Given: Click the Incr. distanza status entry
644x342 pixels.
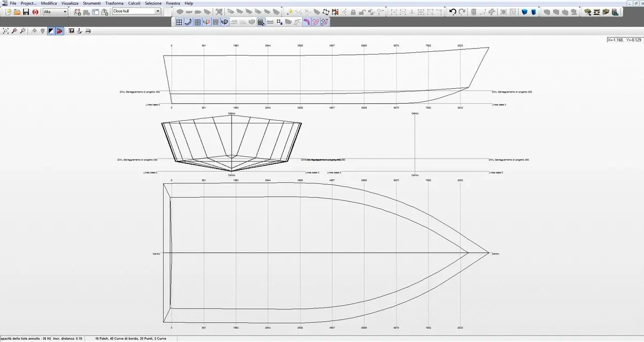Looking at the screenshot, I should point(68,339).
